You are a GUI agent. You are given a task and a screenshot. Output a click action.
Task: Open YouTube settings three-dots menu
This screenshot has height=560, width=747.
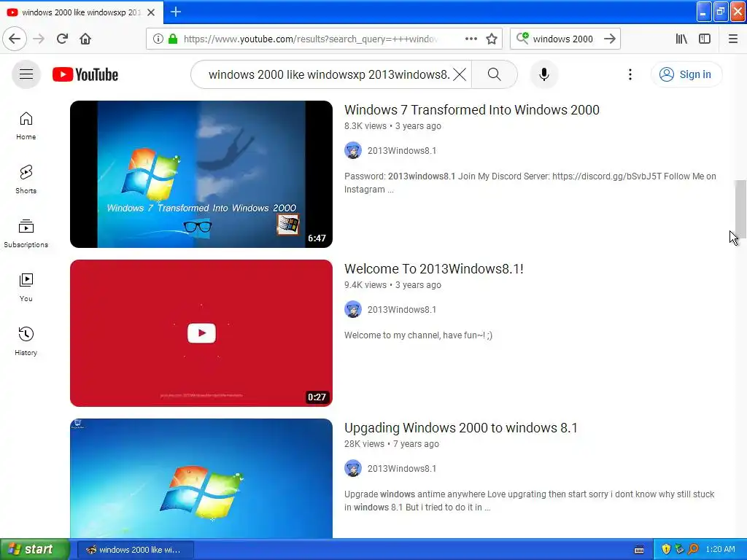point(630,74)
